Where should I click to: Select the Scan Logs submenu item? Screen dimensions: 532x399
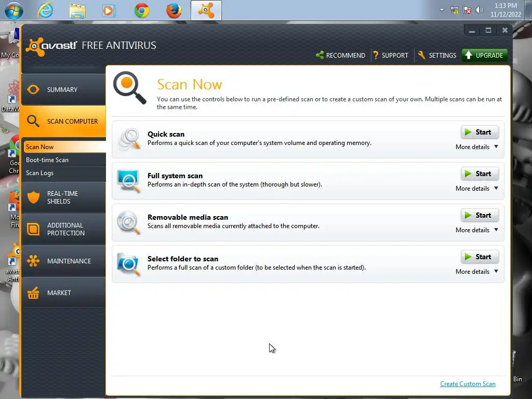tap(64, 173)
